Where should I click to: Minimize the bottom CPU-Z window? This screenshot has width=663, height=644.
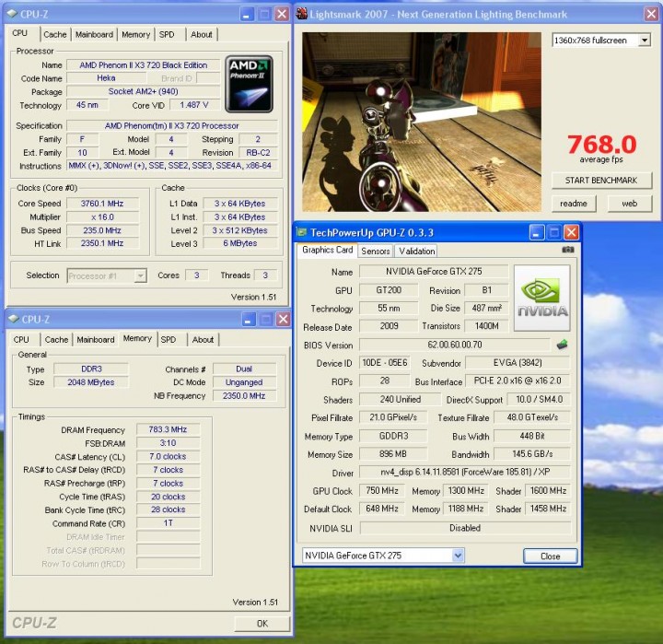[x=249, y=320]
